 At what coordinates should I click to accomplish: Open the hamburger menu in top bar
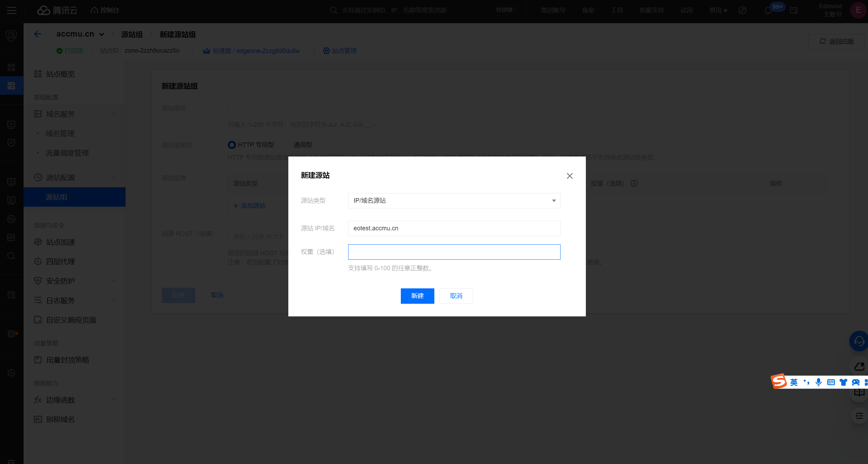pos(12,10)
